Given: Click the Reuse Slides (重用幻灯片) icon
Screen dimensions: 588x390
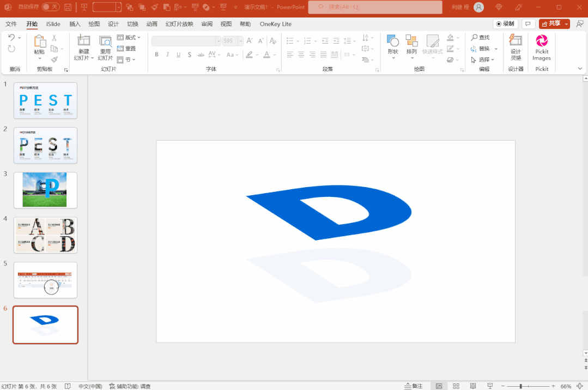Looking at the screenshot, I should (105, 40).
